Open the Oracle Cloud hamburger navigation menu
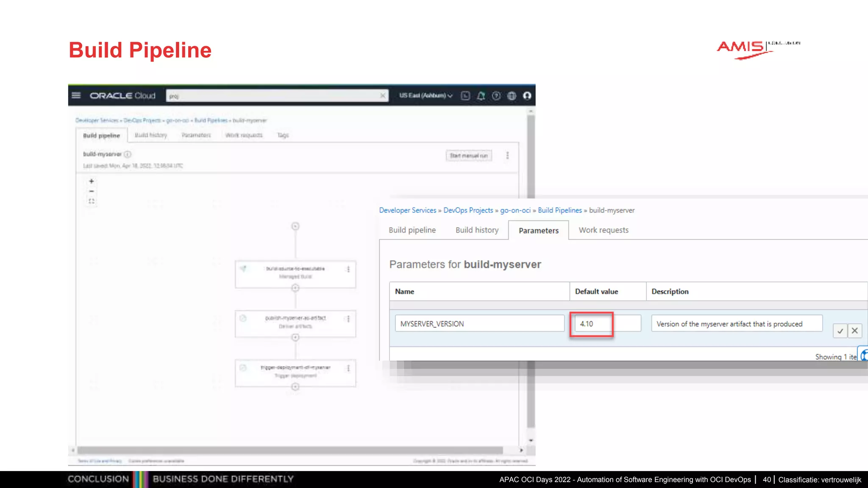Screen dimensions: 868x488 76,95
